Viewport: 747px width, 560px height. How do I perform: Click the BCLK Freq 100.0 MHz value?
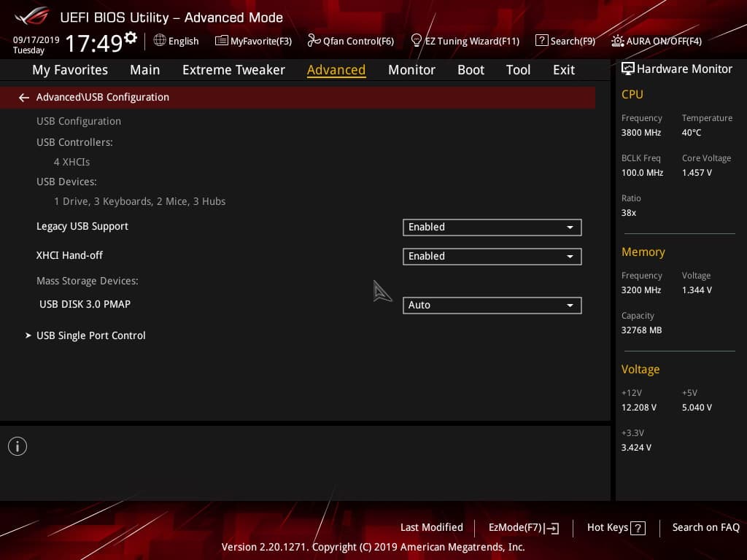(642, 172)
